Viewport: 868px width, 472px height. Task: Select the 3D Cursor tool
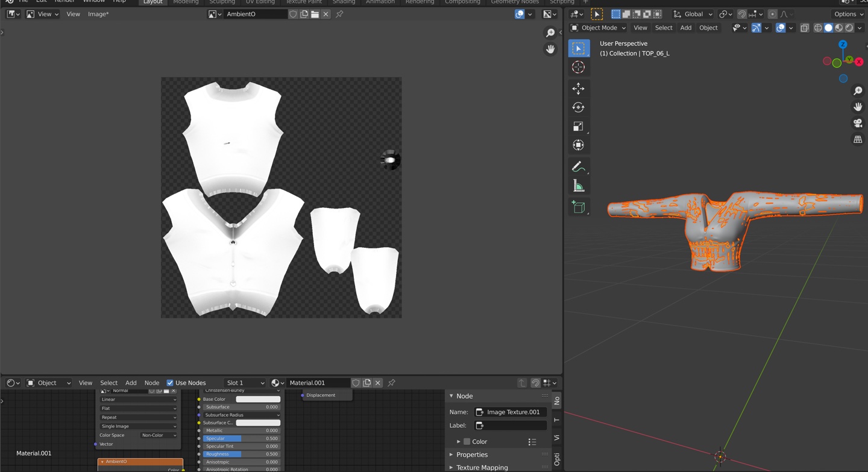click(578, 67)
